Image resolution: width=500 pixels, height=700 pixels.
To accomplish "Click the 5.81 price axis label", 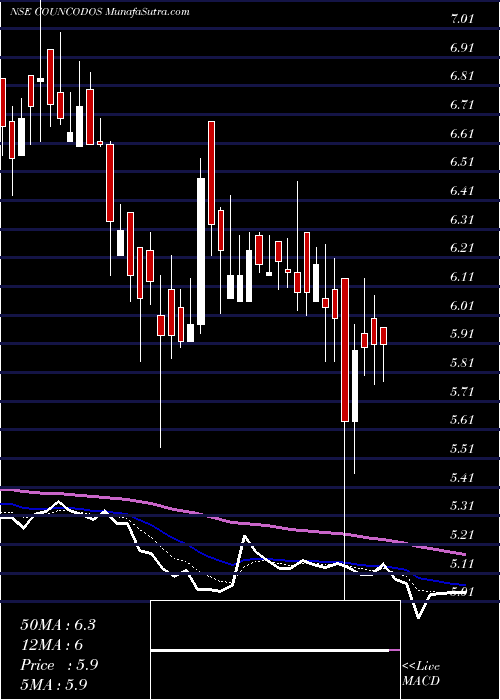I will click(x=462, y=362).
